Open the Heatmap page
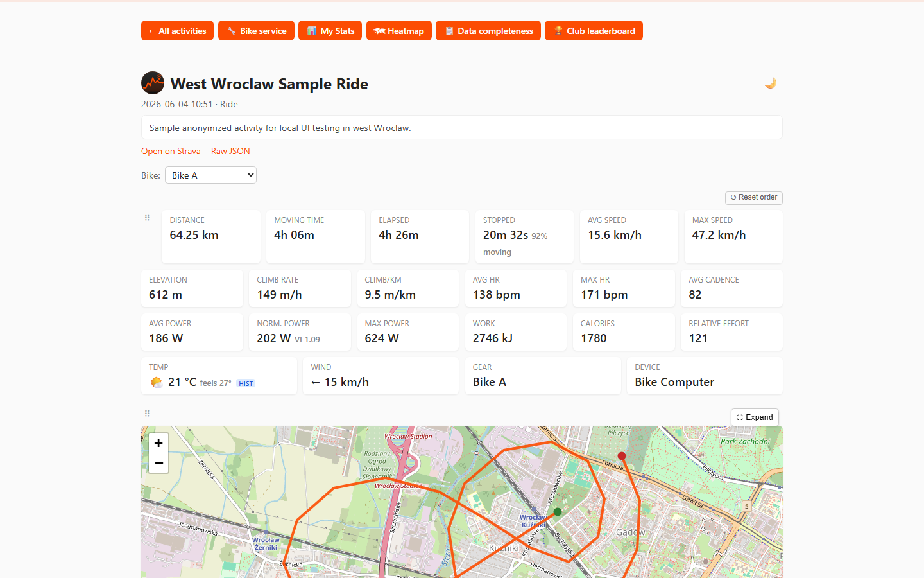 click(399, 31)
